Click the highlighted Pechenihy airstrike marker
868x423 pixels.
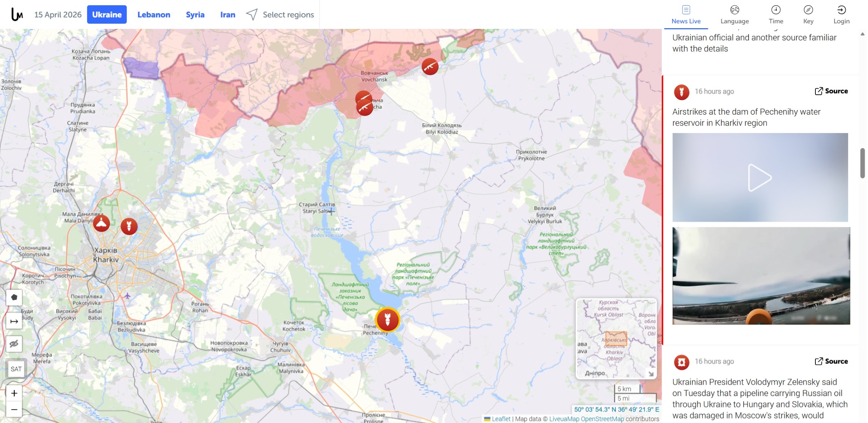pyautogui.click(x=387, y=320)
